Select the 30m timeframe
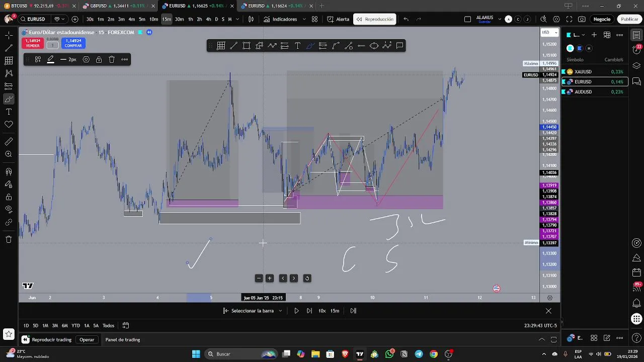The width and height of the screenshot is (644, 362). click(x=179, y=19)
